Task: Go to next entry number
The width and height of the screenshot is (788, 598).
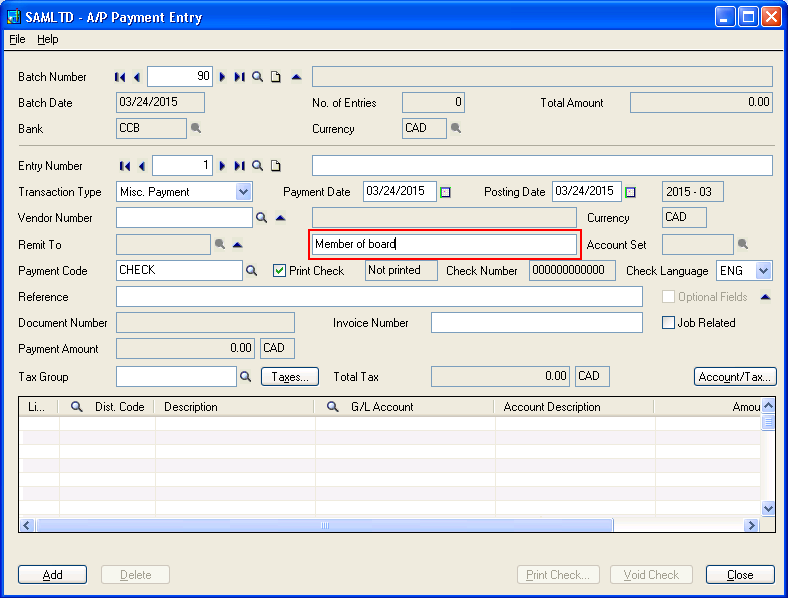Action: 222,166
